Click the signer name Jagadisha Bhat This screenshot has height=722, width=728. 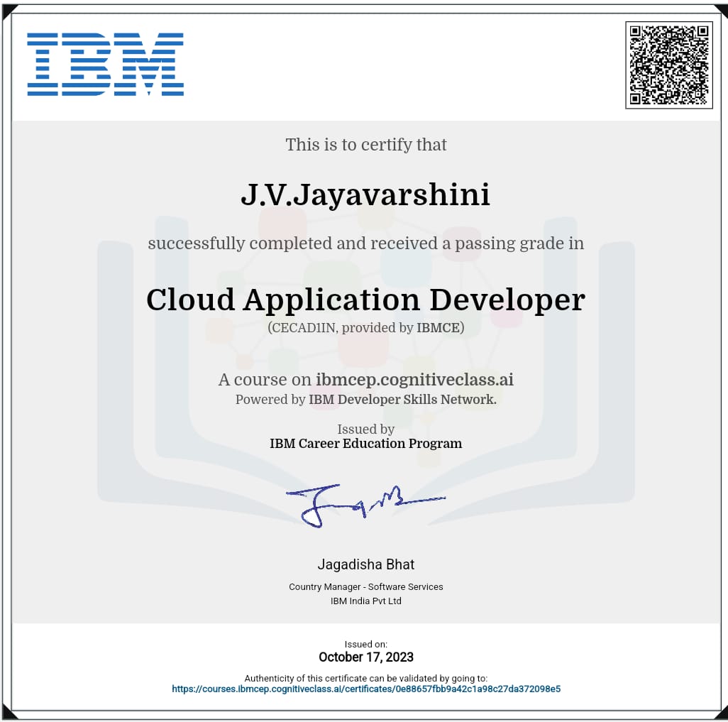pos(366,564)
